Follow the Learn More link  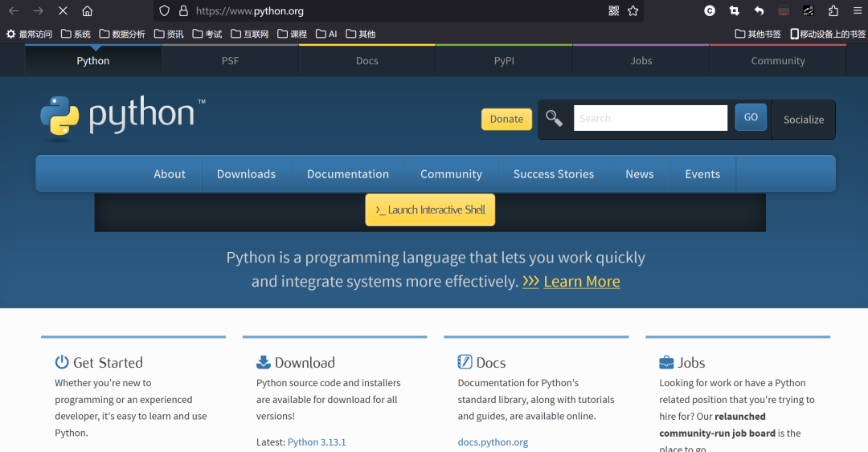pos(582,281)
